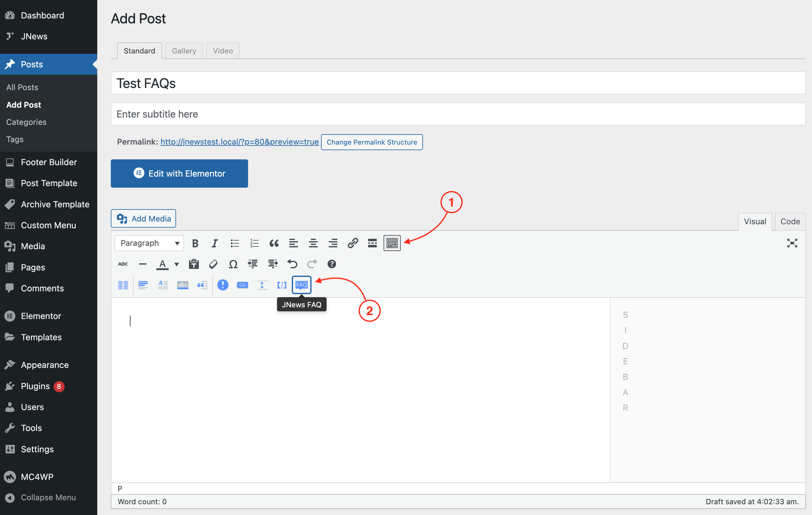Click Change Permalink Structure button
812x515 pixels.
click(372, 142)
